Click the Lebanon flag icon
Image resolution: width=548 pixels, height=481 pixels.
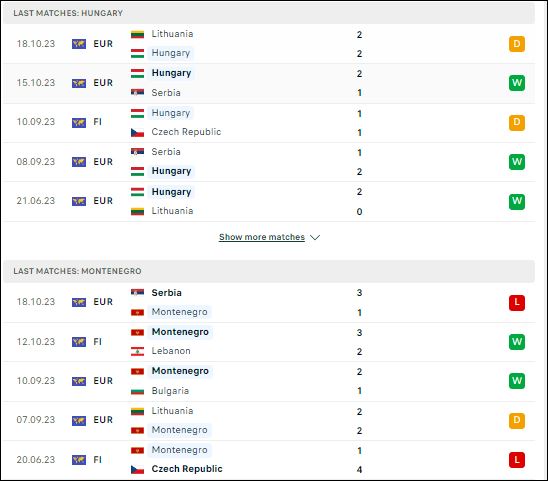click(x=137, y=351)
